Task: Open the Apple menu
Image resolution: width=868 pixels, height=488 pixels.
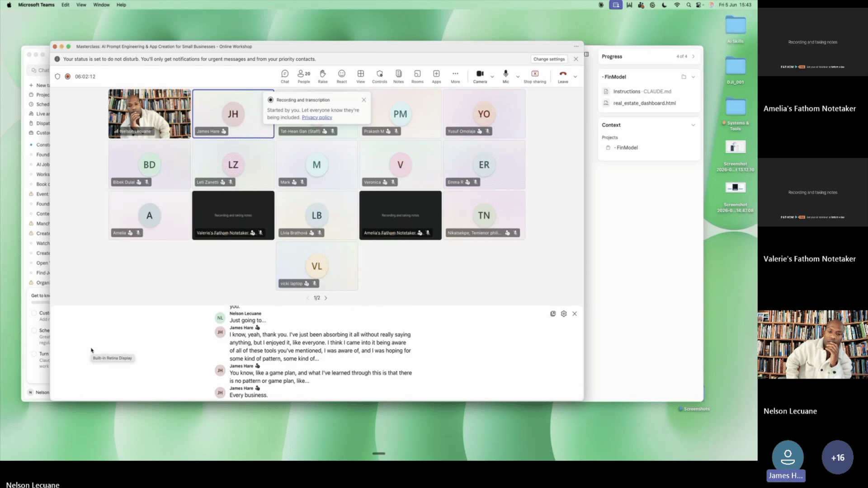Action: pyautogui.click(x=9, y=5)
